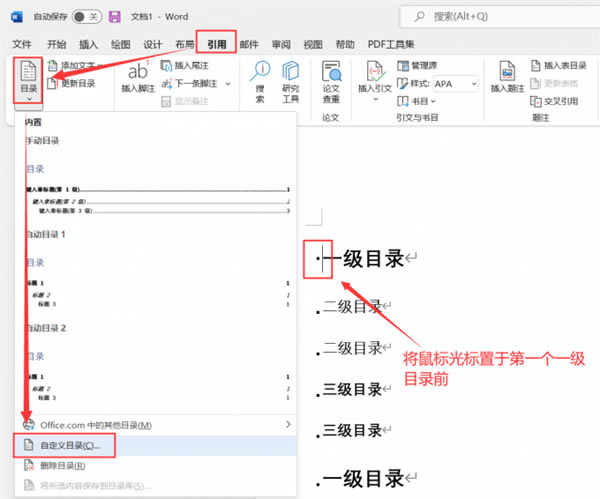Click the second 三级目录 line
The height and width of the screenshot is (499, 600).
353,431
